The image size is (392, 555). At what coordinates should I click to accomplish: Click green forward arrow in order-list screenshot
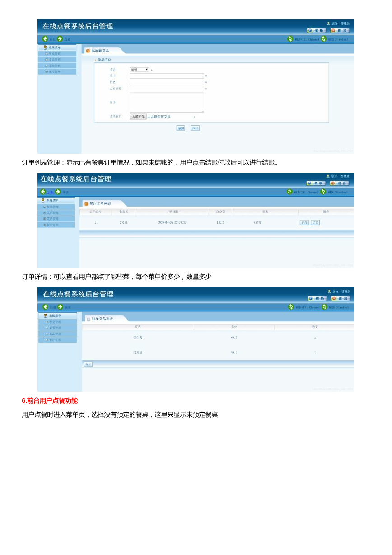58,192
